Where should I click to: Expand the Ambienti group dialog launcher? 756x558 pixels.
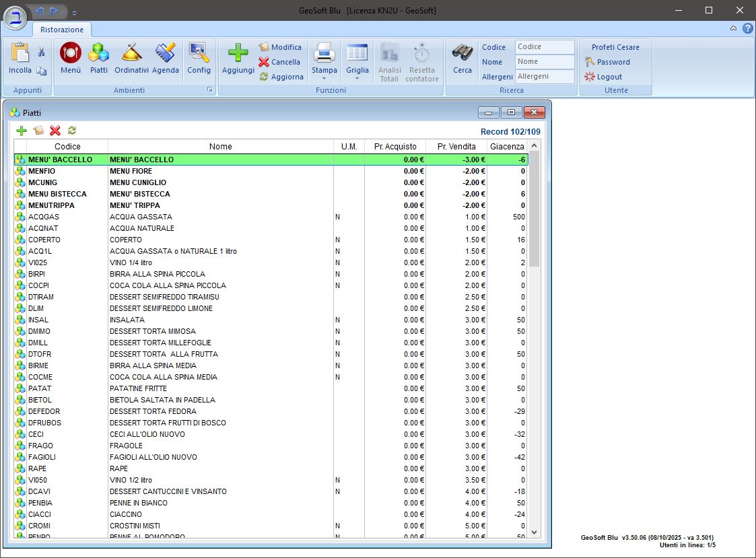[209, 90]
